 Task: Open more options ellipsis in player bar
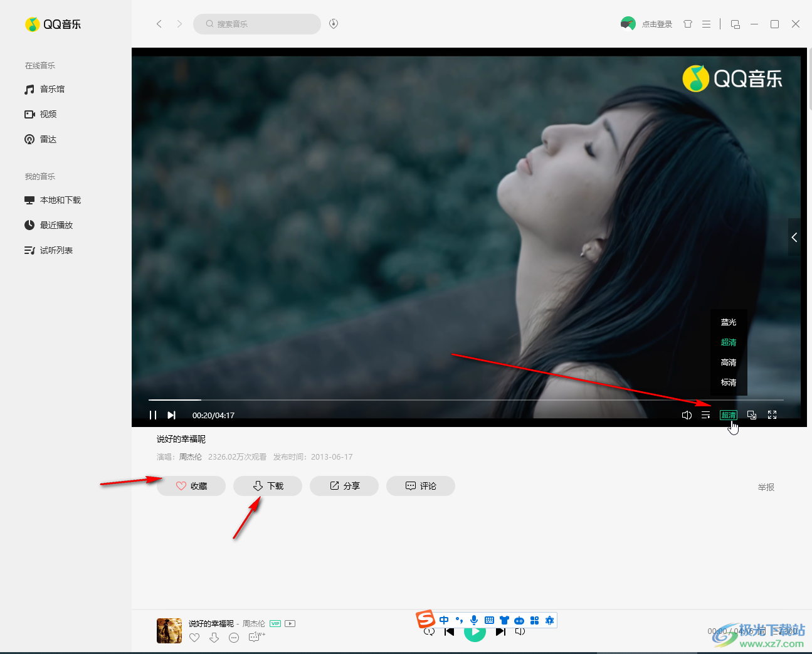tap(234, 638)
